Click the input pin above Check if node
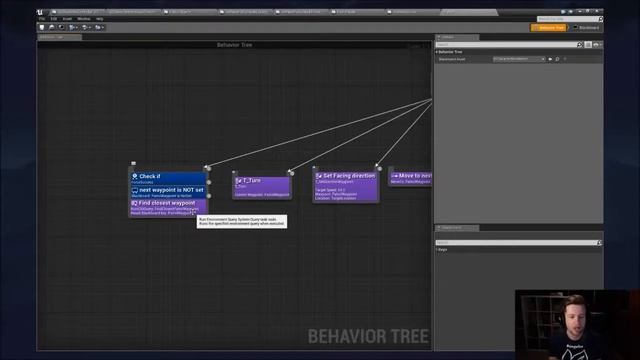The image size is (640, 360). 133,163
